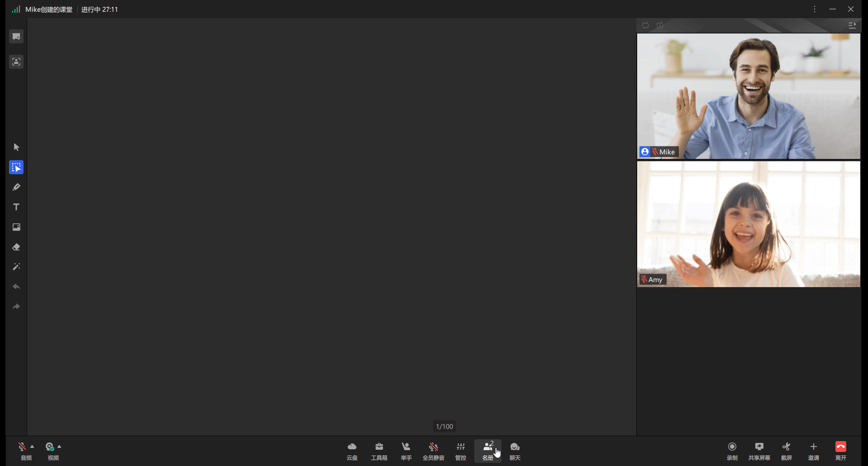The height and width of the screenshot is (466, 868).
Task: Click the 1/100 page indicator
Action: (444, 427)
